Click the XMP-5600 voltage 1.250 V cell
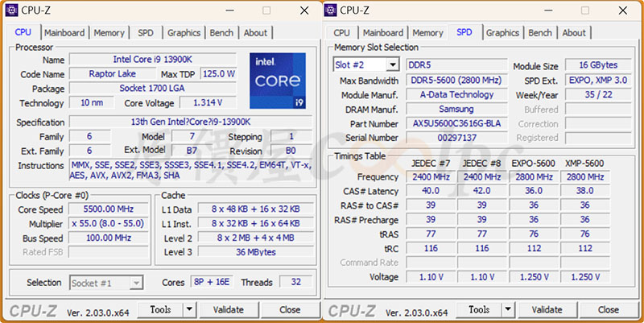 (585, 277)
